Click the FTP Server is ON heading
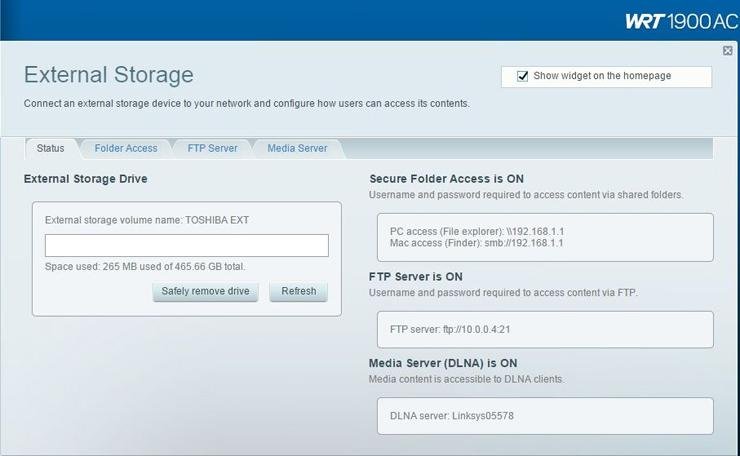This screenshot has width=740, height=456. [416, 276]
